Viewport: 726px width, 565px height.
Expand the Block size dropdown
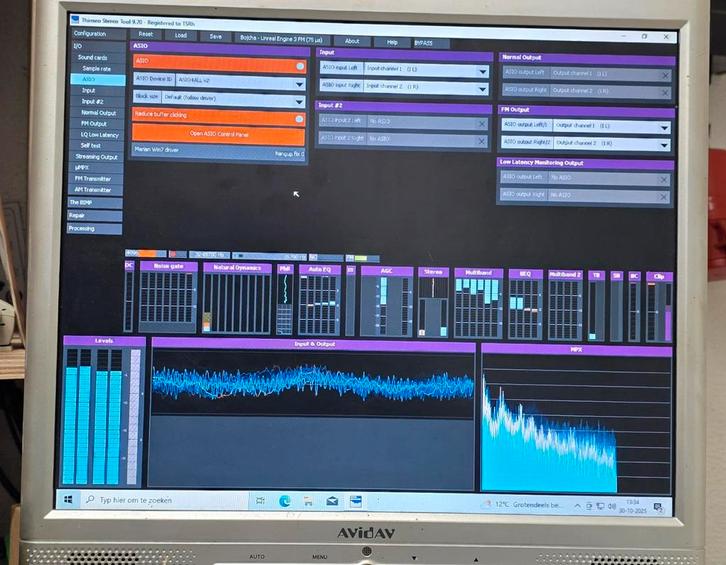click(x=298, y=100)
